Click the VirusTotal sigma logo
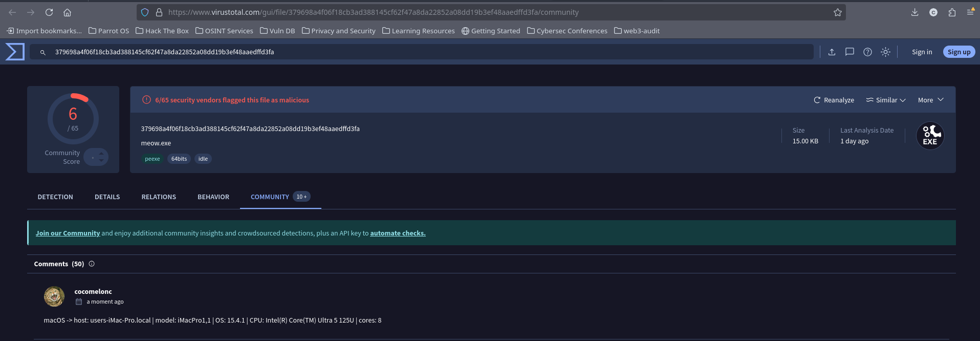This screenshot has height=341, width=980. [x=15, y=52]
